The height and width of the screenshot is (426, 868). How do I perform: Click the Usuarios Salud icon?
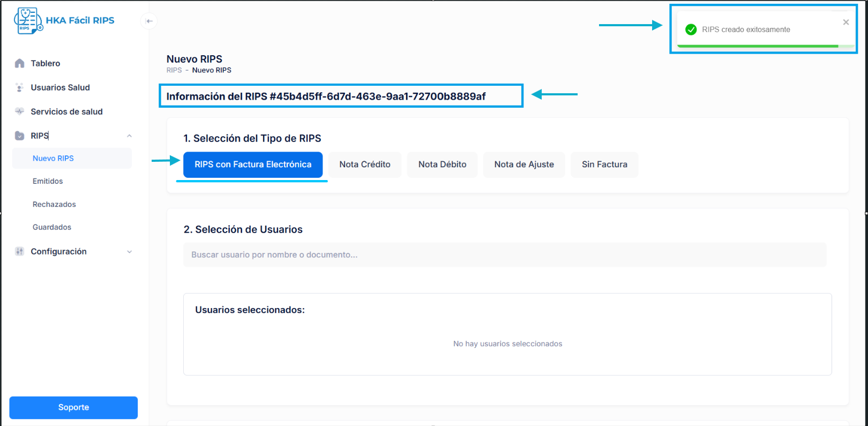(20, 87)
